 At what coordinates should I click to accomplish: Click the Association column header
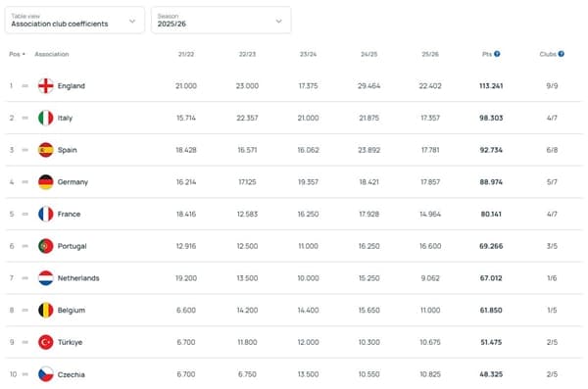click(52, 55)
